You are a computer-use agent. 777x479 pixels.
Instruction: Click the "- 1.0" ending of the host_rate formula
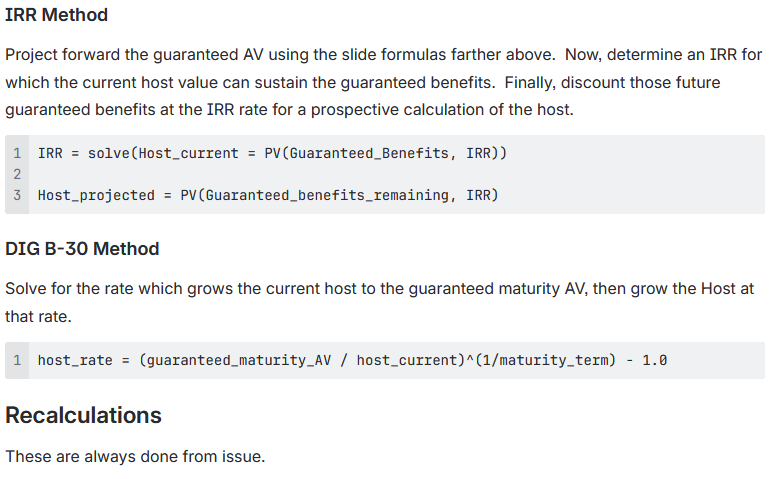pos(646,360)
